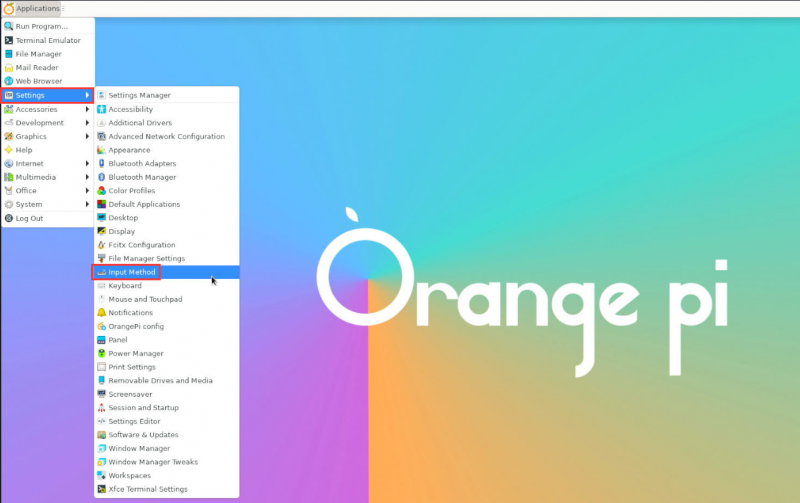Click the Applications button in top panel
This screenshot has width=800, height=503.
click(32, 8)
